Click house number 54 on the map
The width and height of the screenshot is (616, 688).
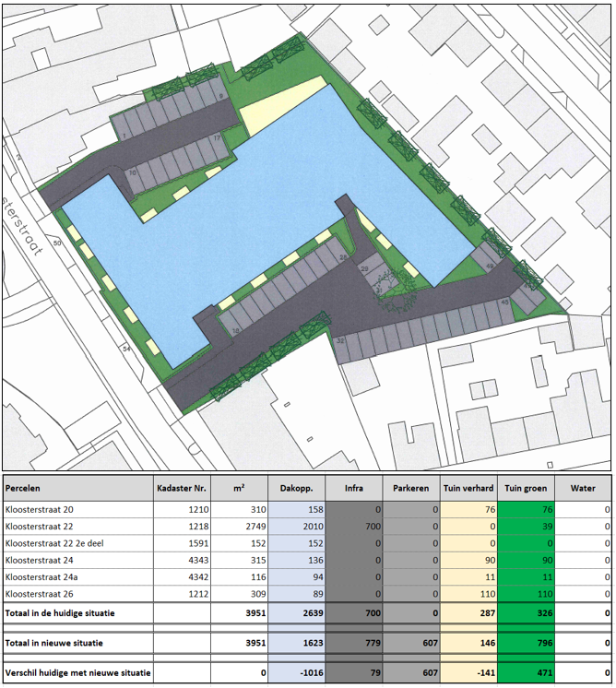click(126, 349)
